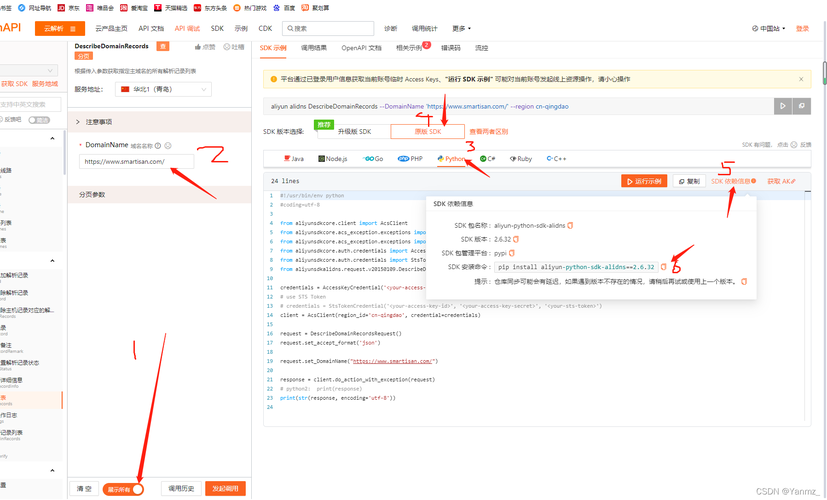Open the 热门游戏 bookmark
This screenshot has height=500, width=827.
coord(250,8)
